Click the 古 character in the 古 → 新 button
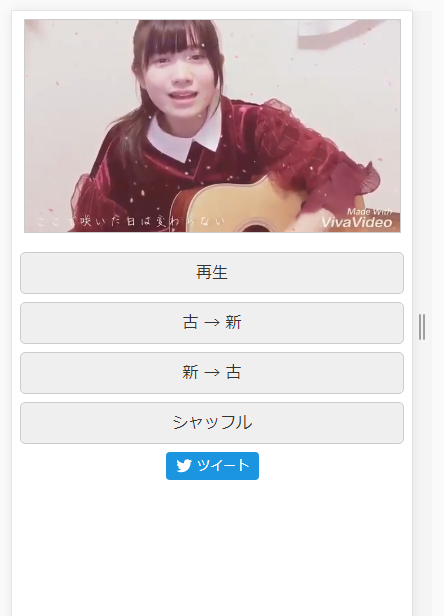The height and width of the screenshot is (616, 444). [x=190, y=322]
